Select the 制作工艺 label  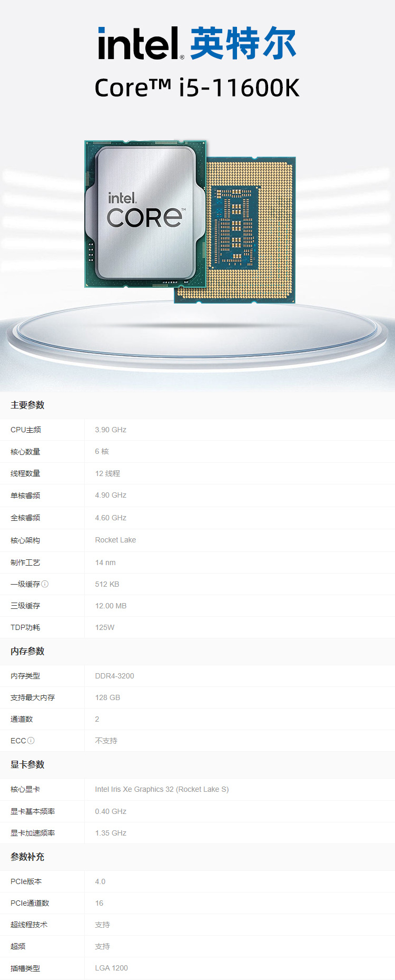pyautogui.click(x=25, y=562)
